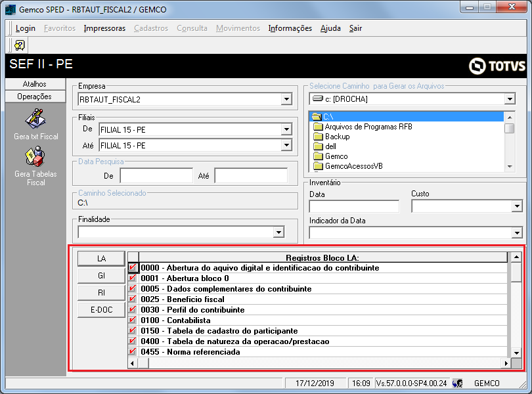
Task: Click the Sair menu
Action: (355, 28)
